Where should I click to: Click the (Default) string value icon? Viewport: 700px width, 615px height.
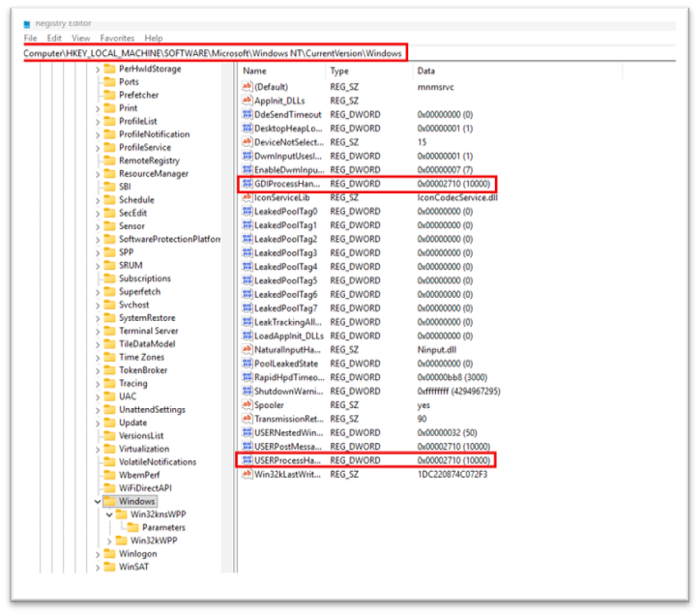click(x=247, y=86)
